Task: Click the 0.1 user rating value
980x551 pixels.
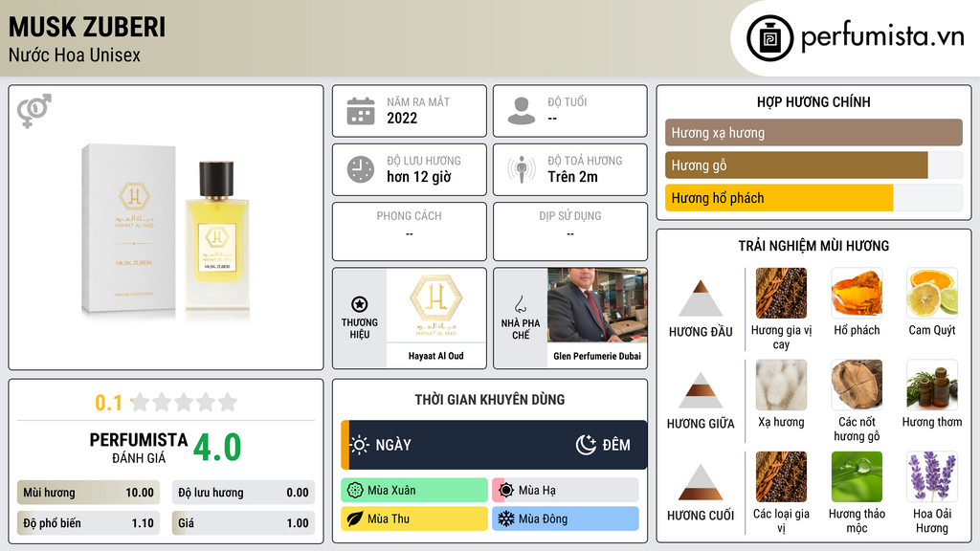Action: click(109, 403)
